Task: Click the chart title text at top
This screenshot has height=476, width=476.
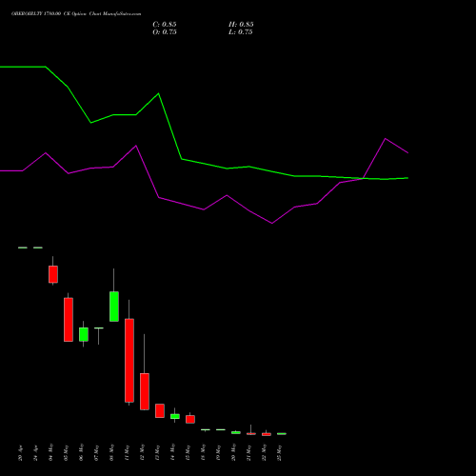Action: (x=76, y=14)
